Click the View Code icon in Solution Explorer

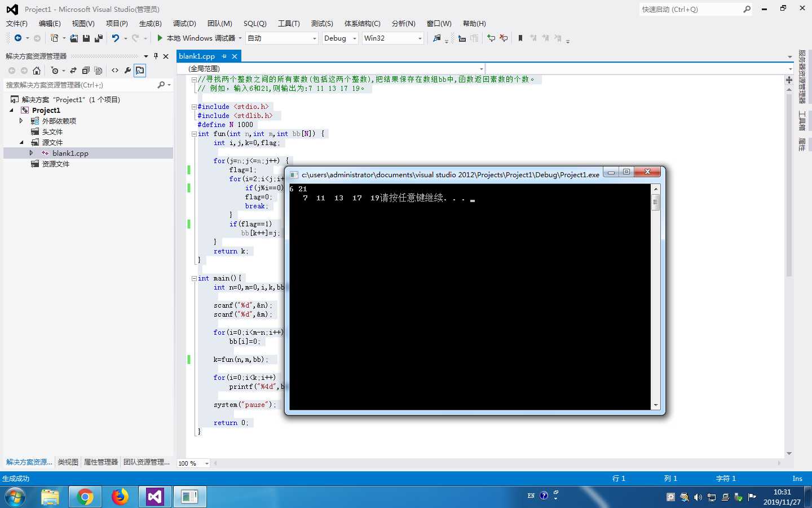(115, 71)
